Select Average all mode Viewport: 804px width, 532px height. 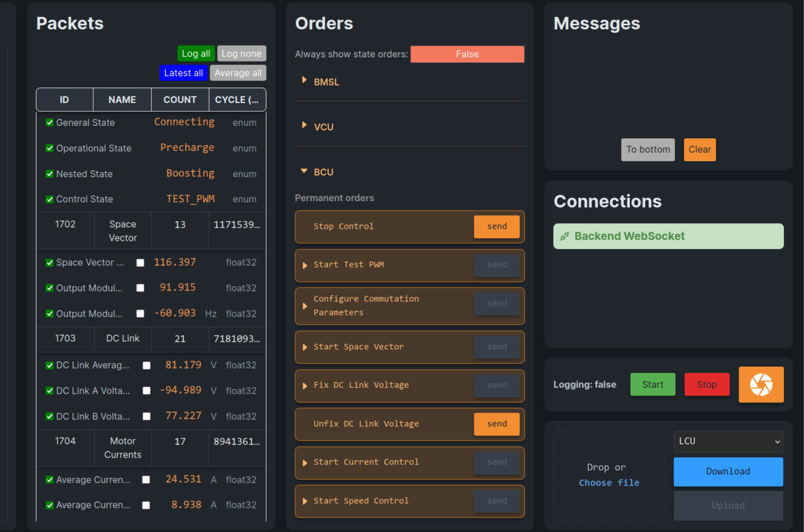click(x=238, y=73)
